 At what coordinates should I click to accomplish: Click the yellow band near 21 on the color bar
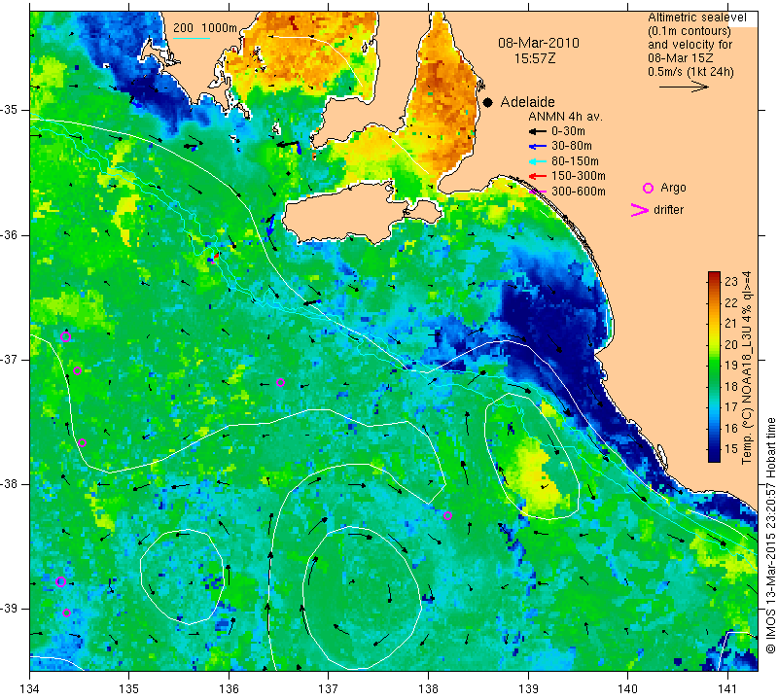pos(714,324)
